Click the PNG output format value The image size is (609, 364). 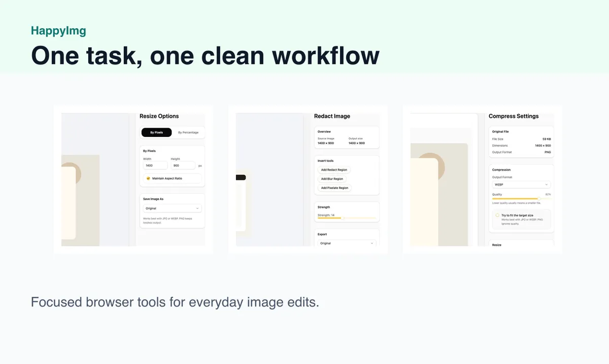pos(548,152)
